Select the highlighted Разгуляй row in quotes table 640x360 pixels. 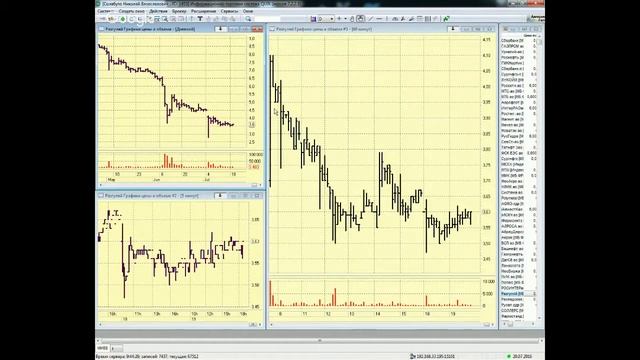[518, 294]
